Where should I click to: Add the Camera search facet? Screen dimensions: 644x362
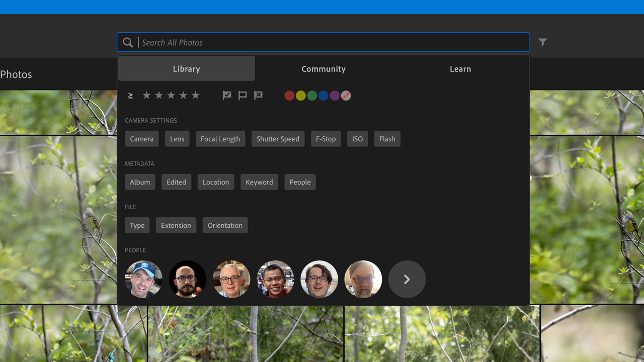(142, 139)
